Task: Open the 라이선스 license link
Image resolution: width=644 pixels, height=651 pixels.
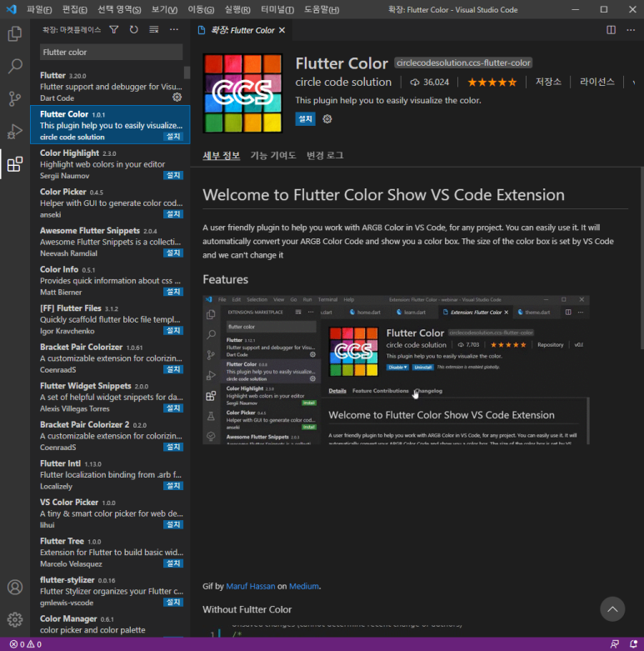Action: [x=597, y=82]
